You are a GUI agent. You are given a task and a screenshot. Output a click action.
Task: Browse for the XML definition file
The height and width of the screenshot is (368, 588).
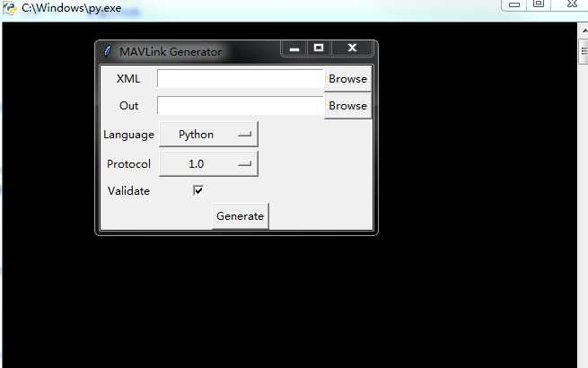[x=347, y=79]
